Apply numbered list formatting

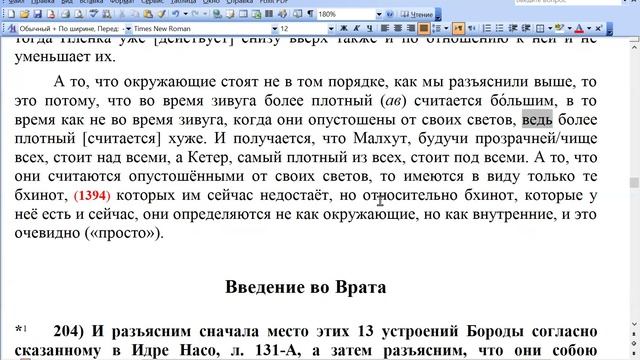pos(487,28)
